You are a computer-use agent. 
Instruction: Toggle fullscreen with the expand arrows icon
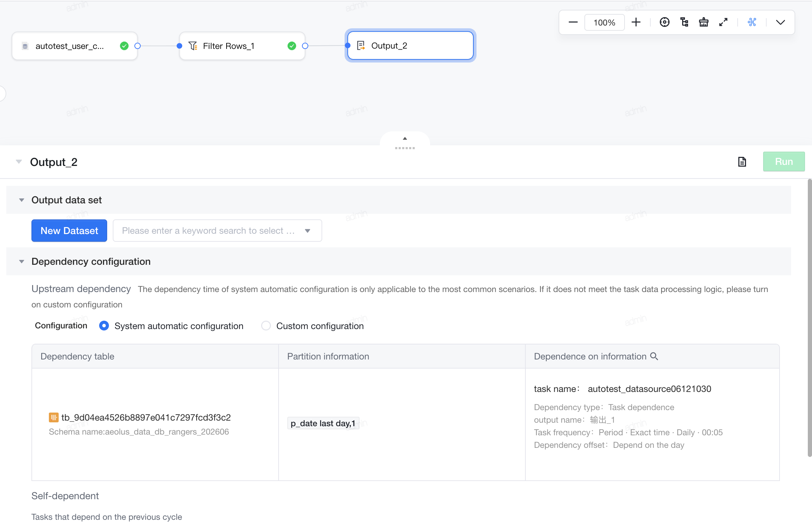click(x=723, y=22)
